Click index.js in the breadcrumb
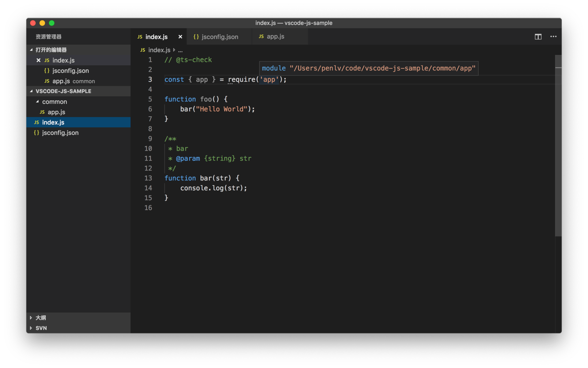The image size is (588, 368). 159,50
